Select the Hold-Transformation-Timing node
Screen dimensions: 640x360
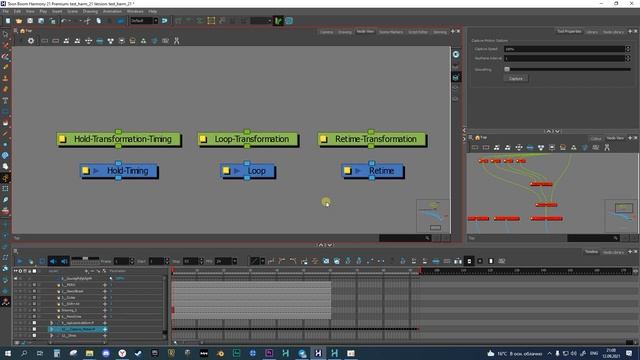click(119, 139)
